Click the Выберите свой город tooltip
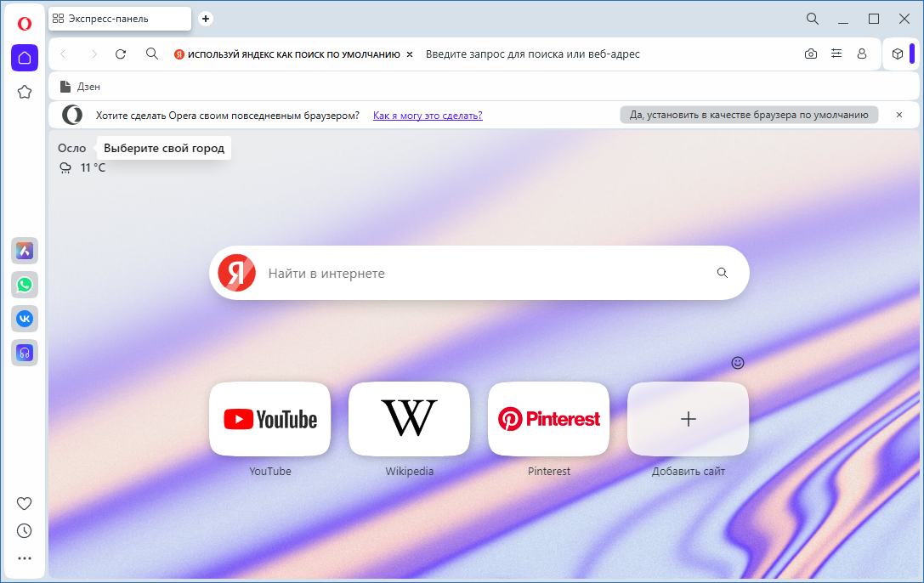 click(164, 148)
